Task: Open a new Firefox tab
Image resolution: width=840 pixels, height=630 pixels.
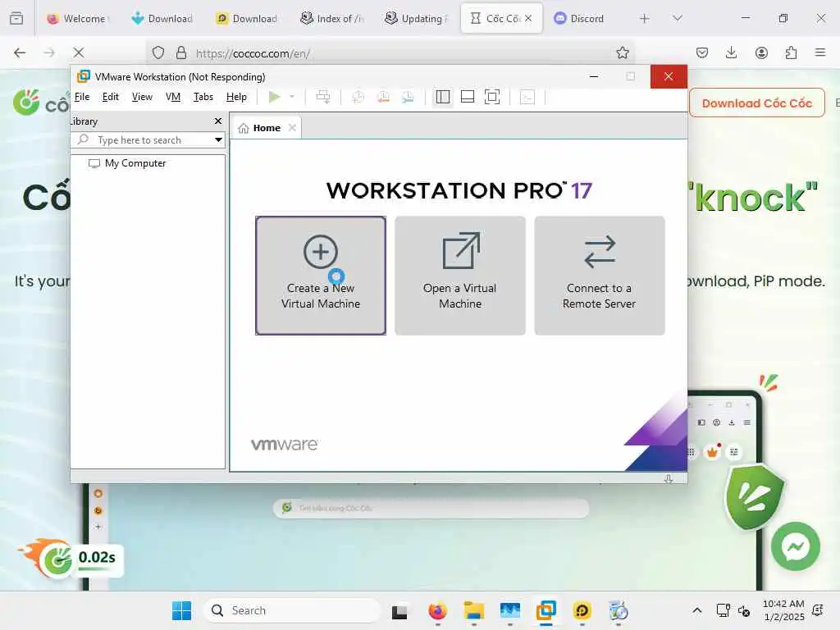Action: [645, 19]
